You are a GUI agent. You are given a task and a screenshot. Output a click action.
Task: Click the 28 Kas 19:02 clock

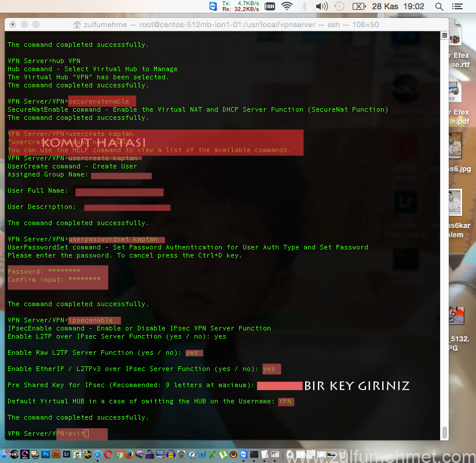click(398, 6)
